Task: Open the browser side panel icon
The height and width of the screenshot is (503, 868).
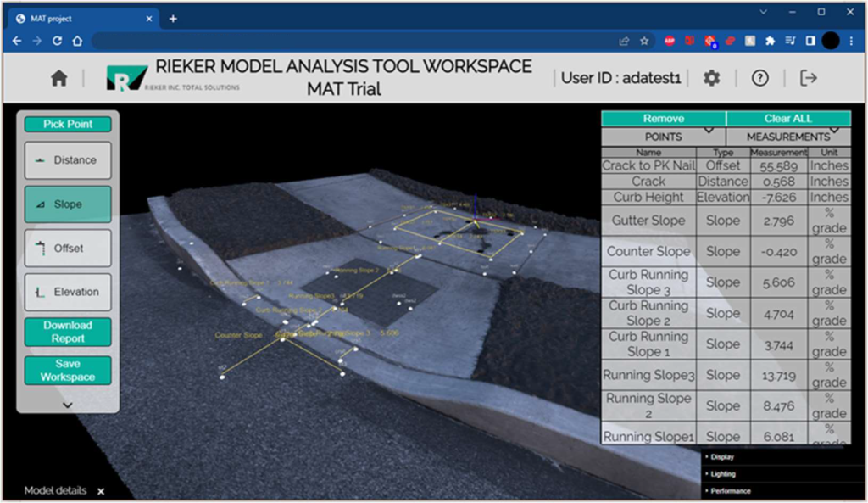Action: coord(810,41)
